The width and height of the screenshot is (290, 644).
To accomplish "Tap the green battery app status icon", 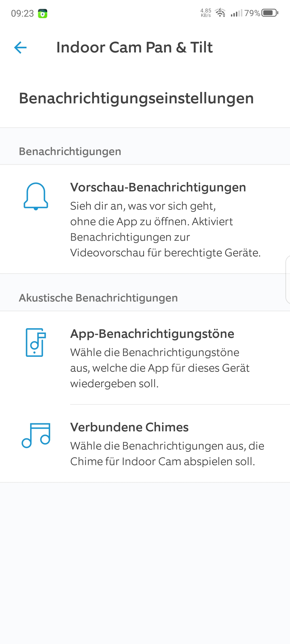I will tap(43, 14).
